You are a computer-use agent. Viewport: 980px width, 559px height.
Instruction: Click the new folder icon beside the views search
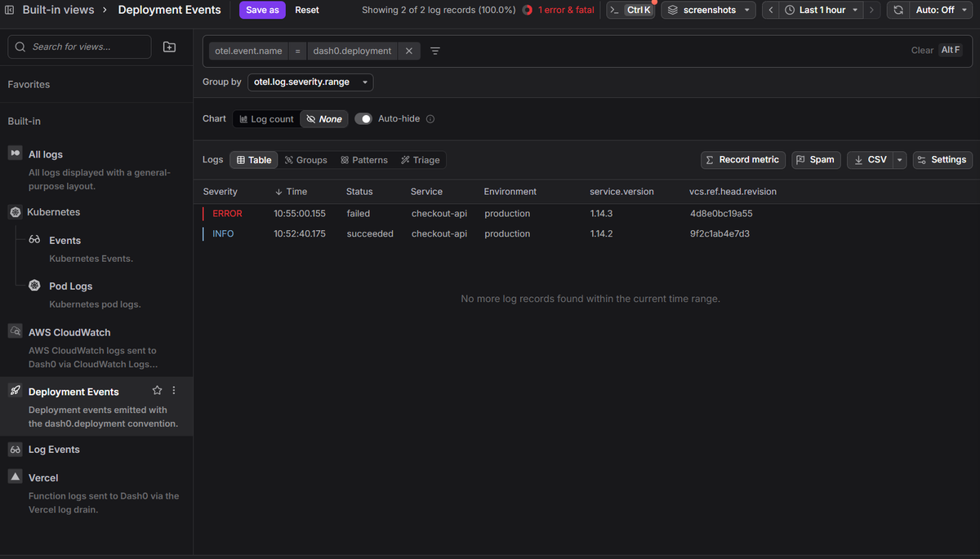[x=170, y=47]
